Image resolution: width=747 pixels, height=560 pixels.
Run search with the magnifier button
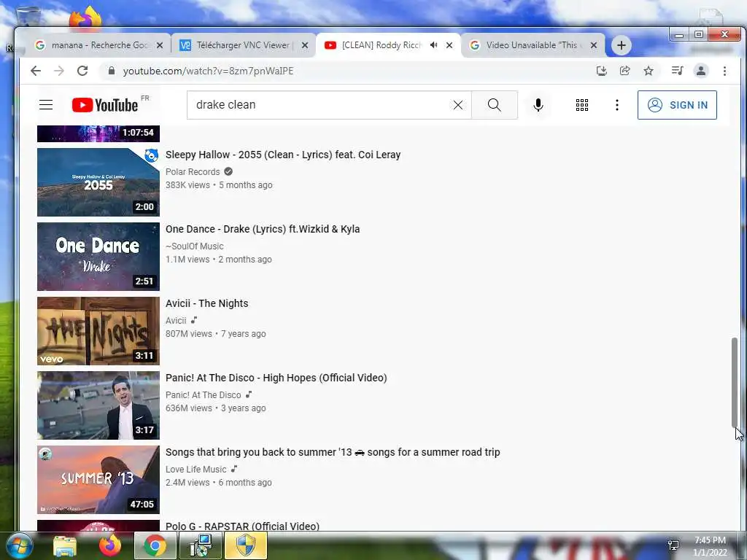pyautogui.click(x=495, y=105)
